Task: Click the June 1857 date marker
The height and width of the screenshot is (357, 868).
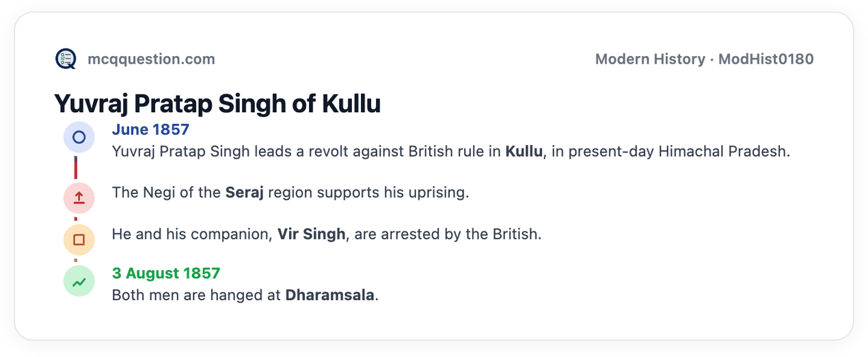Action: [150, 129]
